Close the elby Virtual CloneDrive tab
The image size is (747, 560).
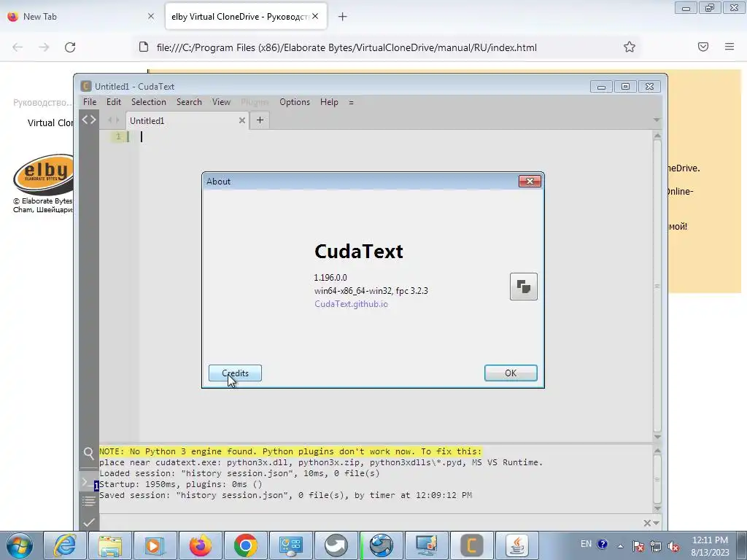pos(315,16)
